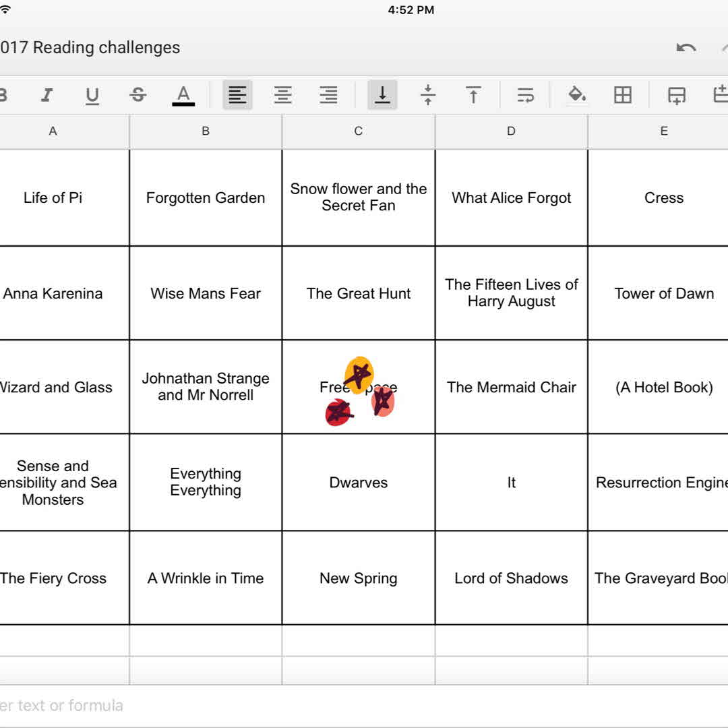The width and height of the screenshot is (728, 728).
Task: Center align the text horizontally
Action: (283, 95)
